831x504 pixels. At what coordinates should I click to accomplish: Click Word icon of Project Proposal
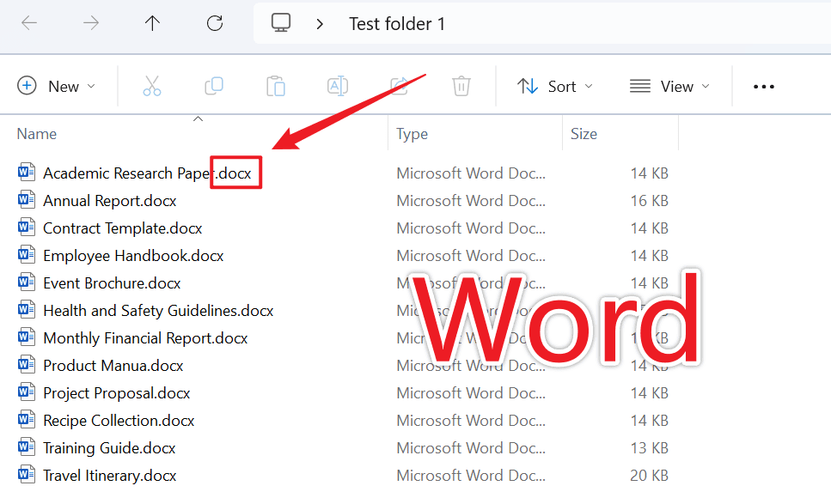[27, 392]
